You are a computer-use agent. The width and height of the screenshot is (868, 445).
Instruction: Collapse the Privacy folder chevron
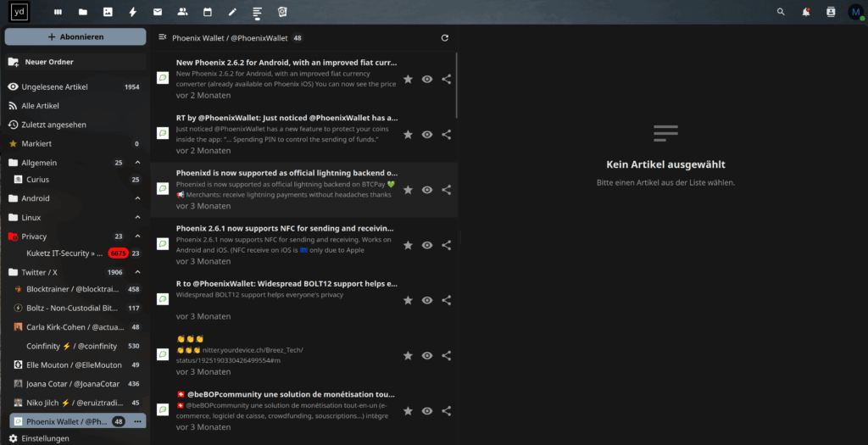(x=137, y=236)
